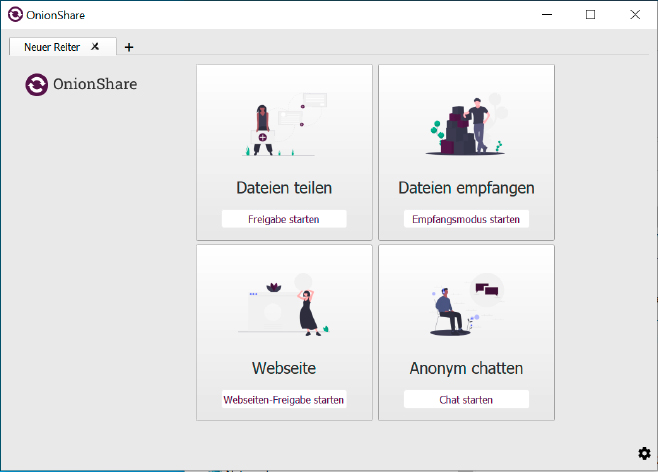Close the OnionShare window
The height and width of the screenshot is (472, 658).
click(635, 15)
